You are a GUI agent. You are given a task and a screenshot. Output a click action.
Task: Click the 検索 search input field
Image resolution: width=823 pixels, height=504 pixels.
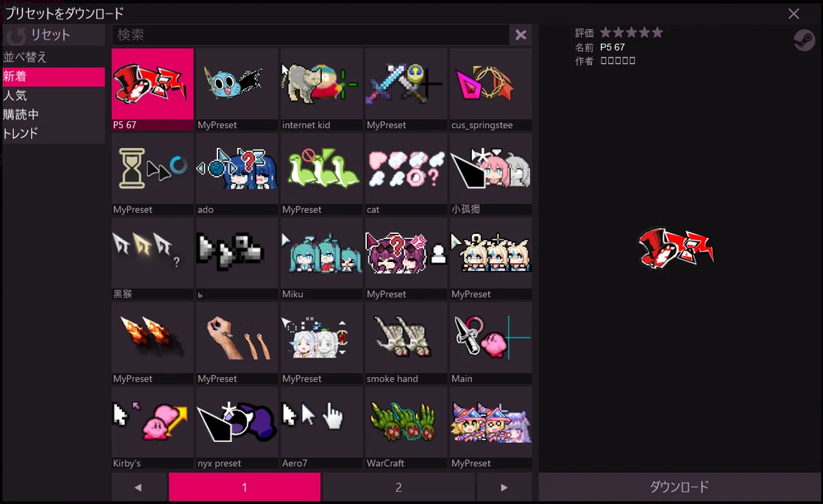(x=310, y=35)
